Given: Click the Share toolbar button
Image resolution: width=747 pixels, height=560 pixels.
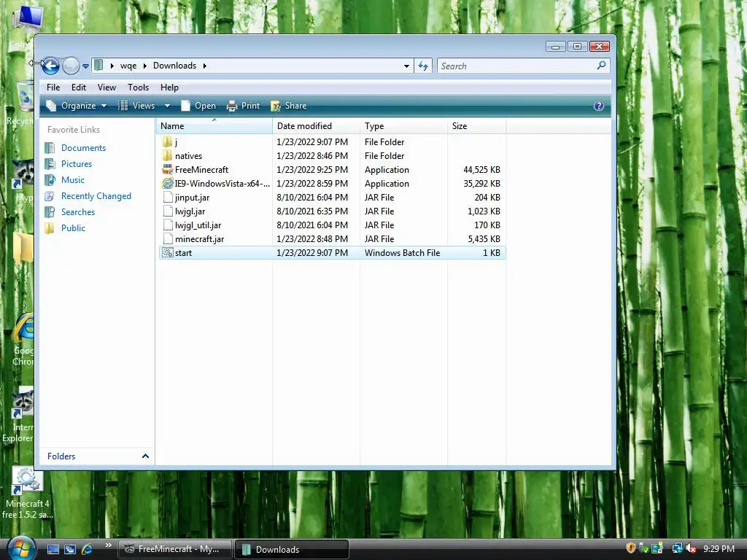Looking at the screenshot, I should click(288, 106).
